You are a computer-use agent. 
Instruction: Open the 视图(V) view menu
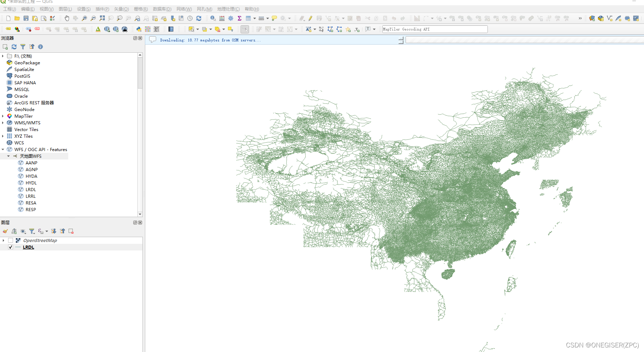(46, 9)
